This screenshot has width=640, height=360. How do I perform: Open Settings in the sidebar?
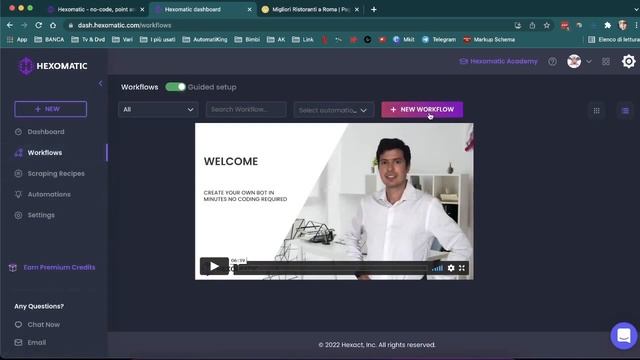tap(41, 215)
